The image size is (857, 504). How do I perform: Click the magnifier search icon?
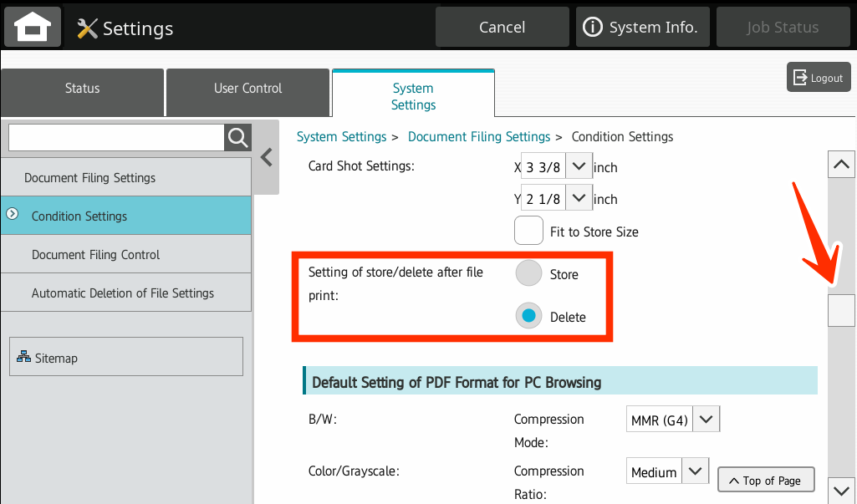click(x=237, y=137)
